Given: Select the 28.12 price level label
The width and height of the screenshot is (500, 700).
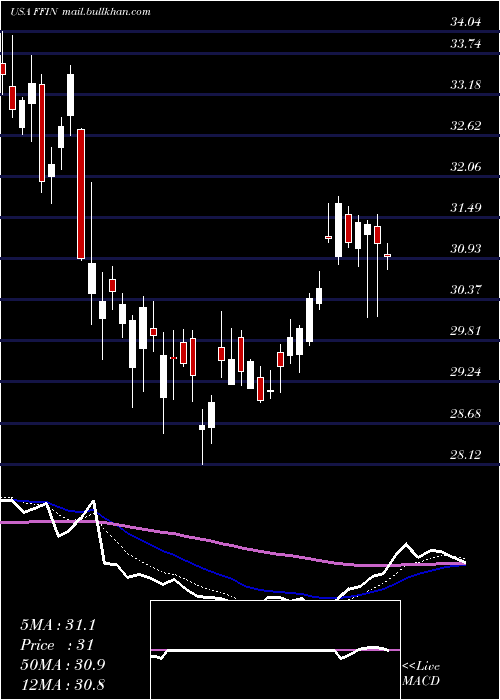Looking at the screenshot, I should (466, 454).
